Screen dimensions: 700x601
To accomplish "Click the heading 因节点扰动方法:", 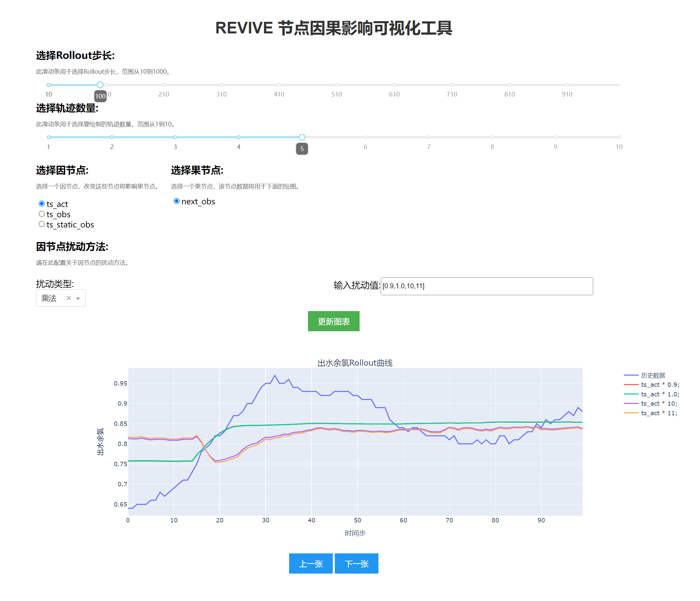I will click(x=72, y=247).
